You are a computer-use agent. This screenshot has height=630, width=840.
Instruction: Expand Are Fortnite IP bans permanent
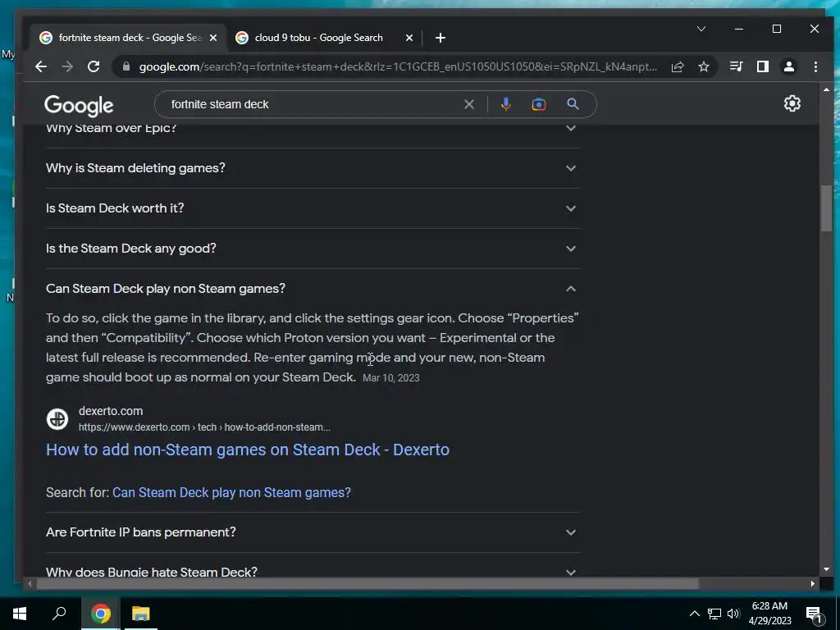point(313,532)
